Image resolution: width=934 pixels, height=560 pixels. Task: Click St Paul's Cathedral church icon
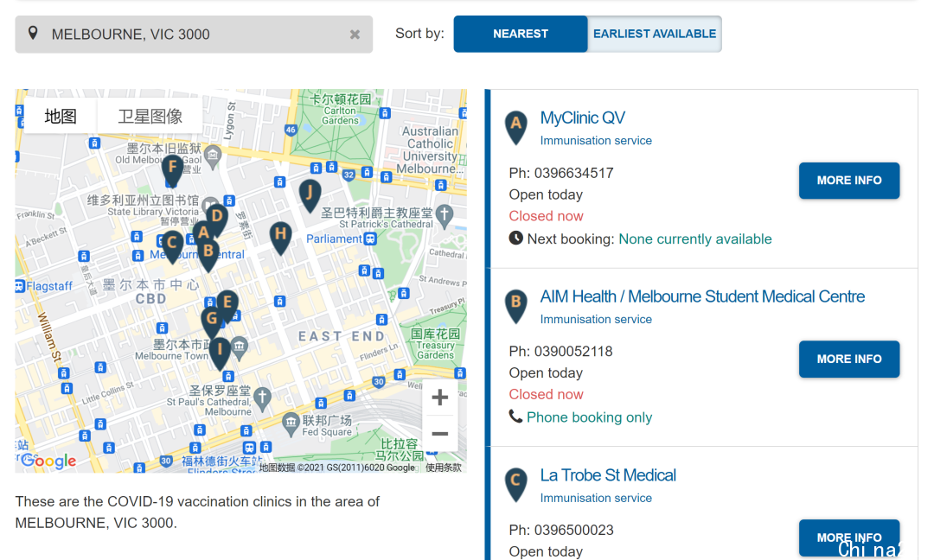click(x=262, y=398)
